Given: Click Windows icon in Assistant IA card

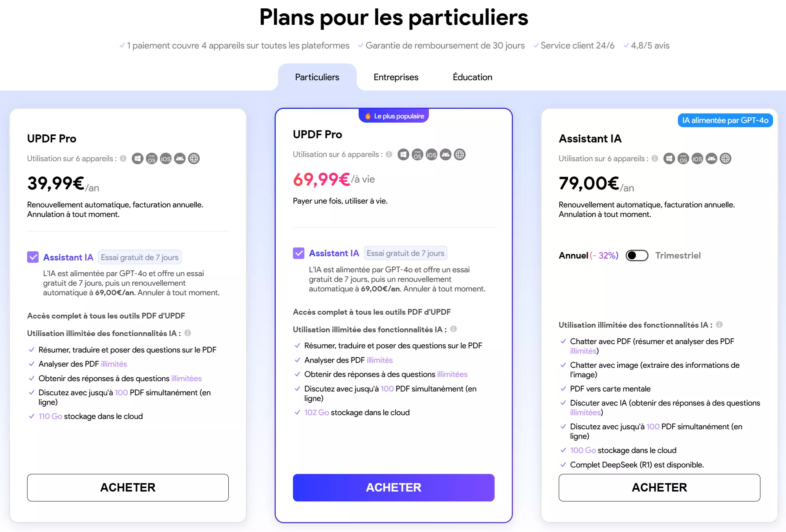Looking at the screenshot, I should (x=669, y=158).
